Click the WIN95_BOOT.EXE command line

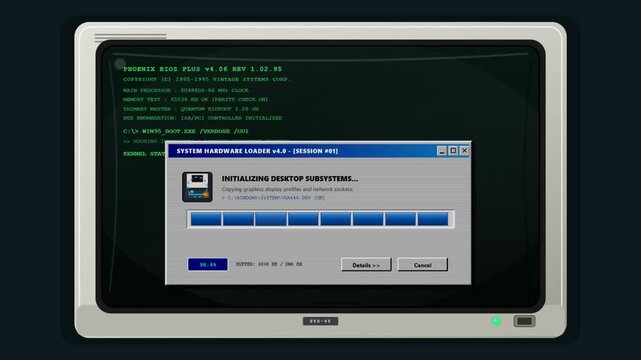[x=186, y=131]
